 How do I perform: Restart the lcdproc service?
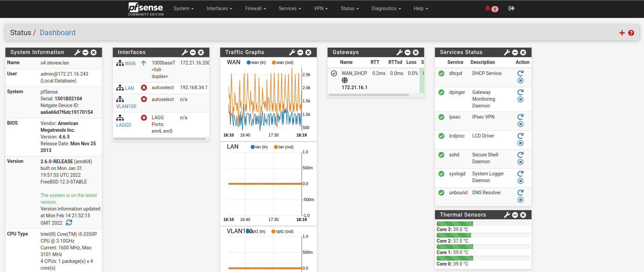pos(520,135)
